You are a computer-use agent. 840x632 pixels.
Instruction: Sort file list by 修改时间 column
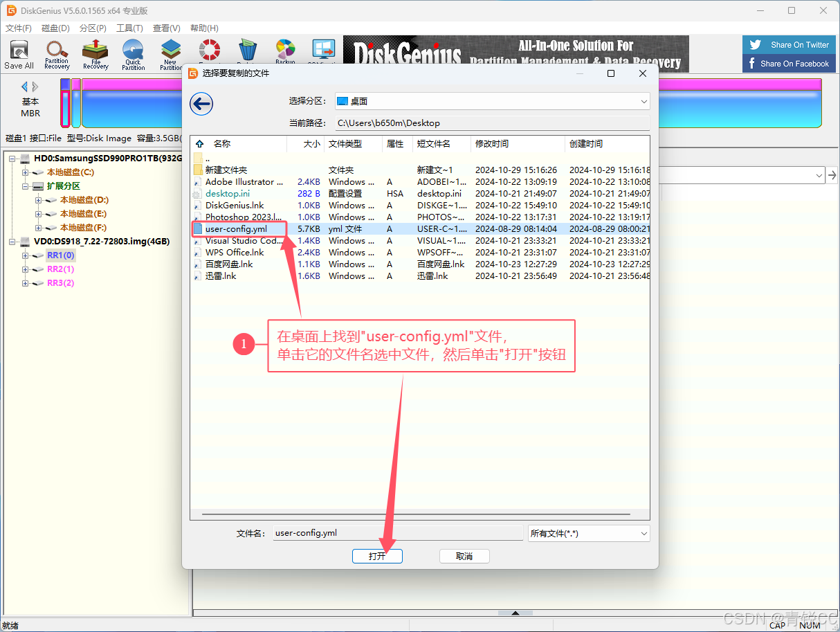coord(518,144)
